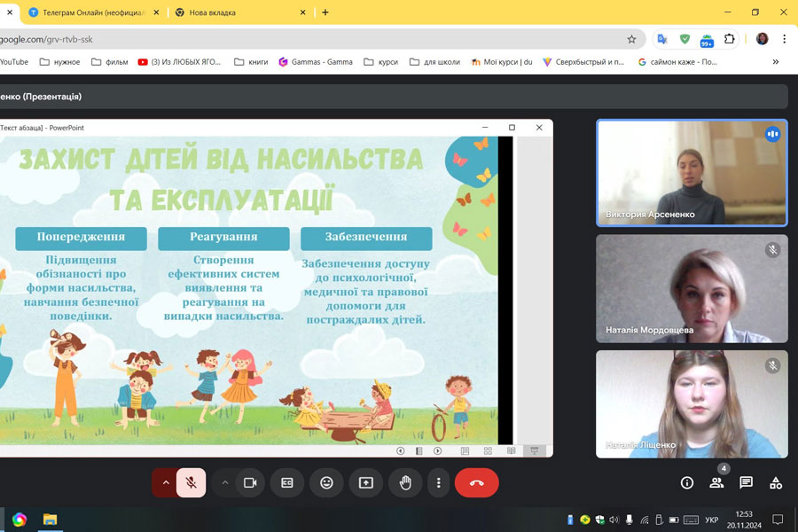Expand the audio settings arrow
The height and width of the screenshot is (532, 798).
click(x=165, y=482)
